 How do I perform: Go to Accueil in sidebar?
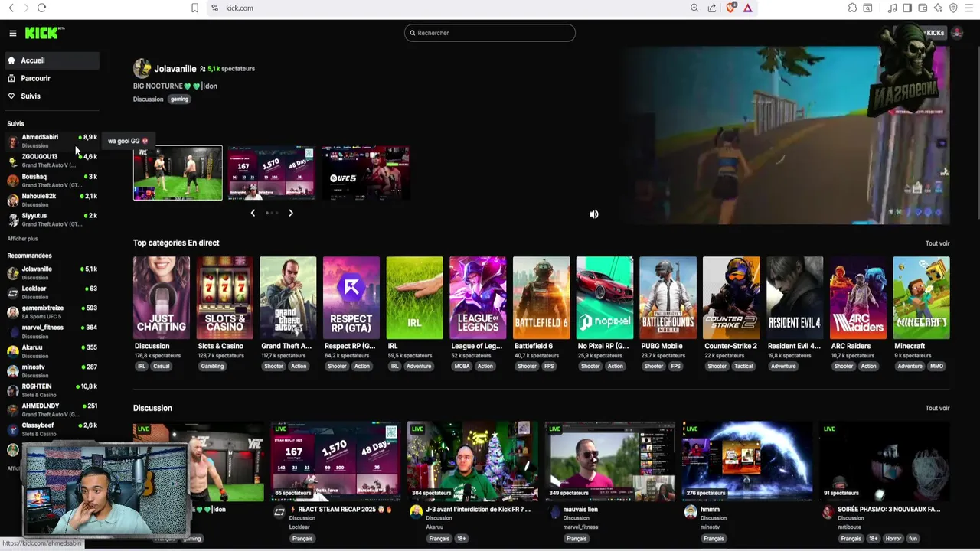click(x=52, y=60)
